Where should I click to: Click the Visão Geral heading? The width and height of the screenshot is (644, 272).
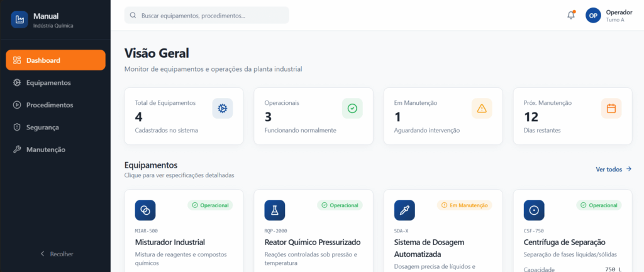coord(157,53)
